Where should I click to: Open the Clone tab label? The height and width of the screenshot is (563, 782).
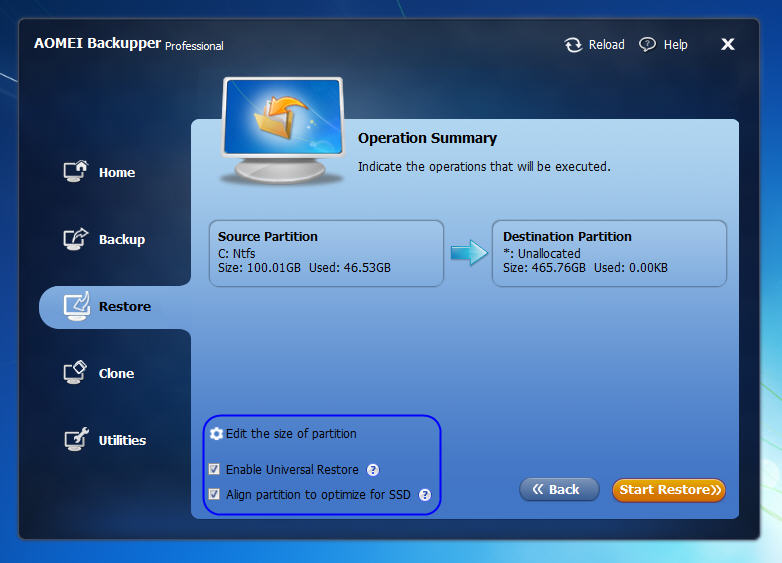coord(116,374)
